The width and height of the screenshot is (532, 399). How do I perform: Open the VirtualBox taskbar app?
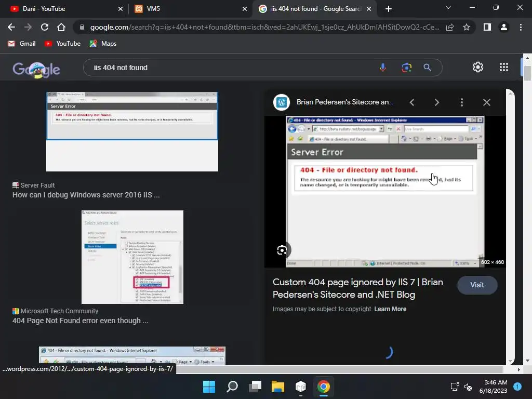pos(301,387)
